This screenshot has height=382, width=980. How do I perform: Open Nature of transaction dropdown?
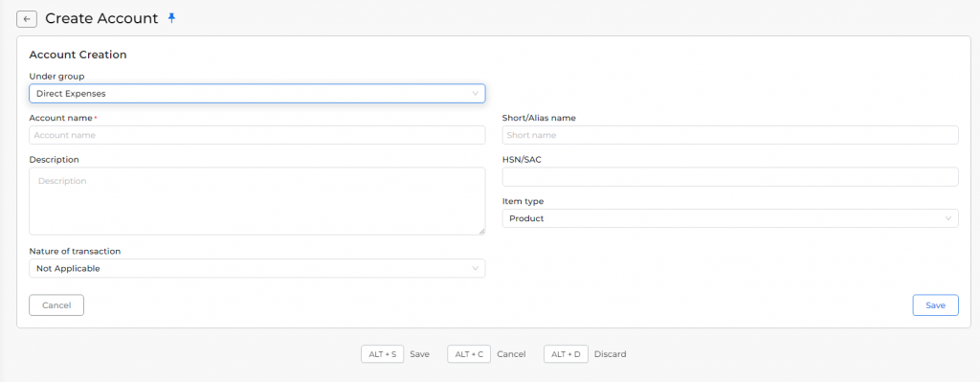click(256, 268)
